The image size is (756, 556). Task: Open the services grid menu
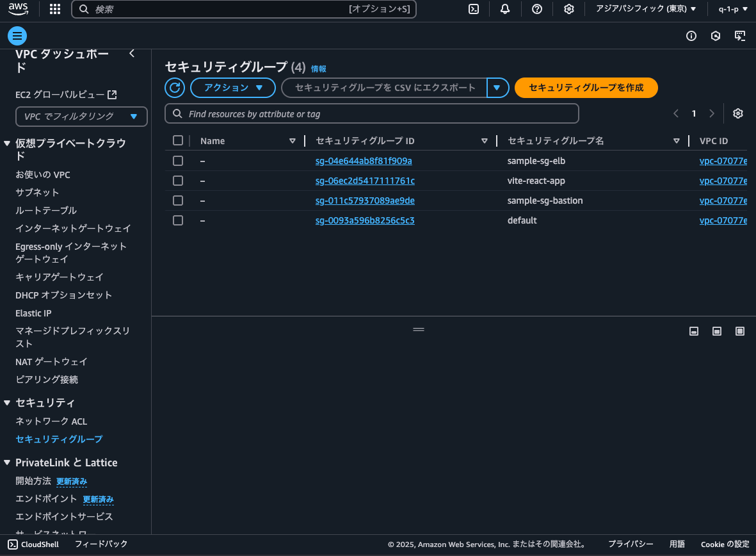pyautogui.click(x=55, y=9)
